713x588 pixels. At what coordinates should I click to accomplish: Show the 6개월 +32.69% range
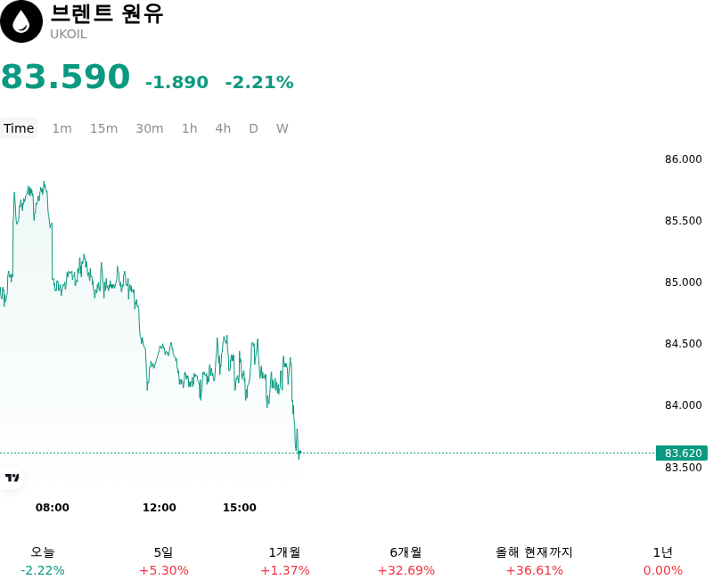[x=406, y=561]
